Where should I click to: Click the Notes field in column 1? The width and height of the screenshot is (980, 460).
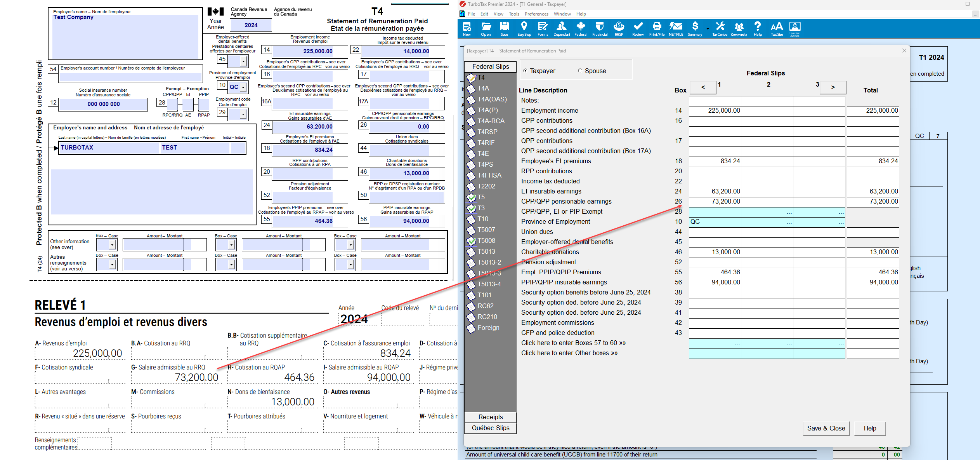(715, 101)
